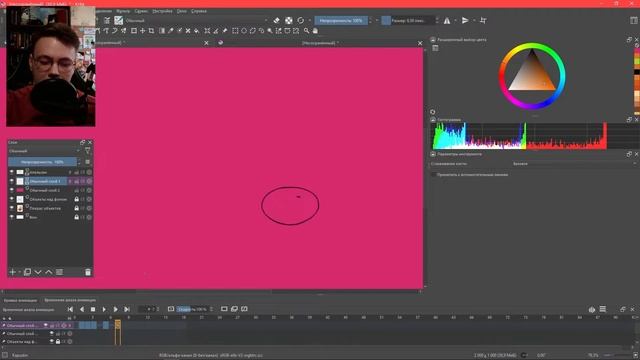Hide the pink Обычный слой 2 layer

[x=11, y=190]
